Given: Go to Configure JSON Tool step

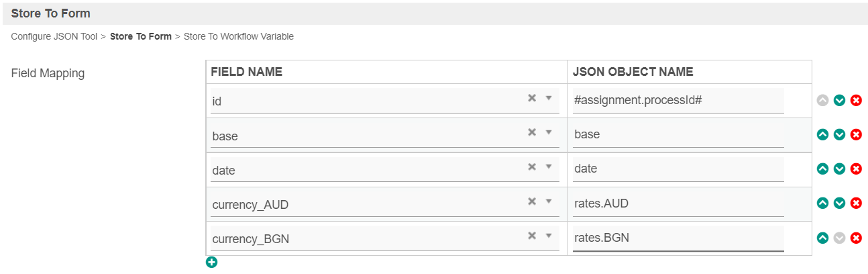Looking at the screenshot, I should pos(54,37).
